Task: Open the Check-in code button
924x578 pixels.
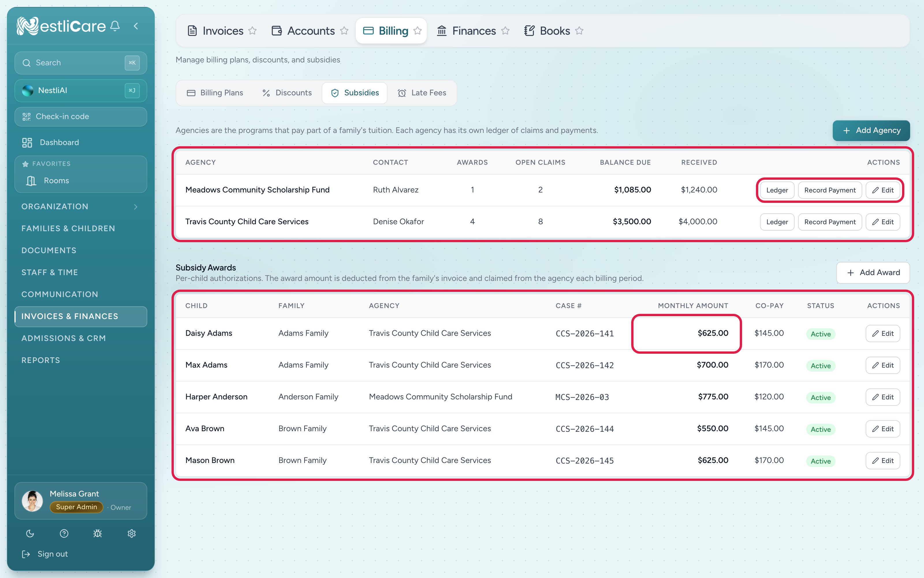Action: (x=81, y=116)
